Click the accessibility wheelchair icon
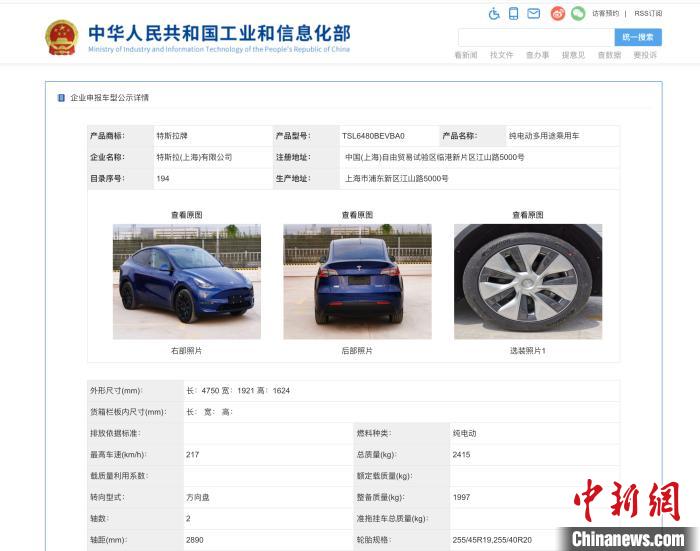Image resolution: width=700 pixels, height=551 pixels. tap(494, 14)
